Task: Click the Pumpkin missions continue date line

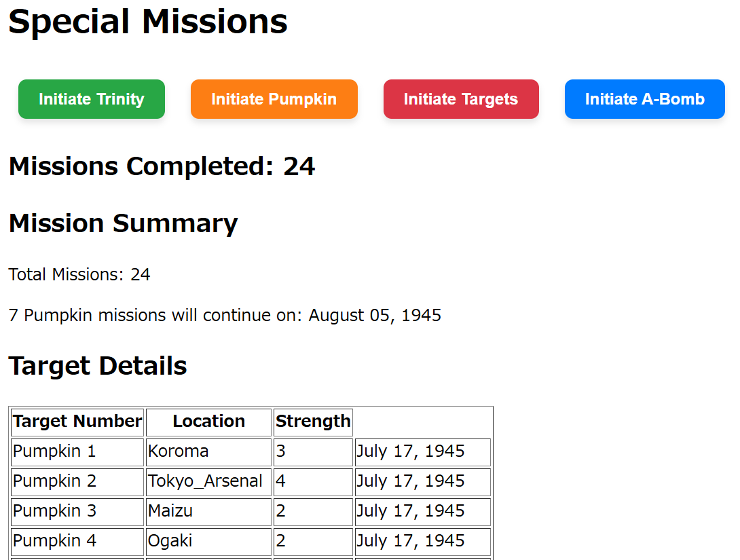Action: [225, 316]
